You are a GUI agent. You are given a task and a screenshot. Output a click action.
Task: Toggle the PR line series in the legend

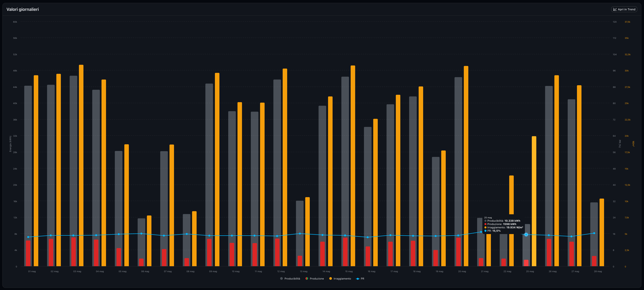[360, 278]
